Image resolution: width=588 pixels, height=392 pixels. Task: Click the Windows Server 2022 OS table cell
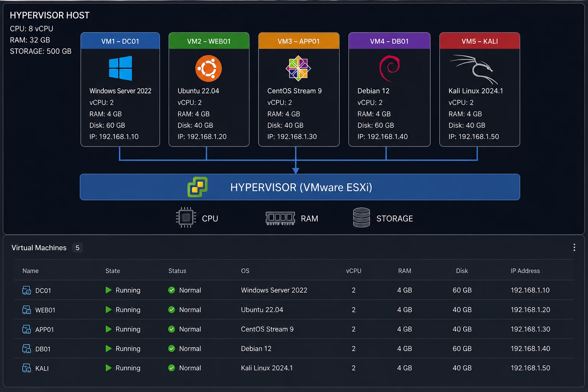274,290
